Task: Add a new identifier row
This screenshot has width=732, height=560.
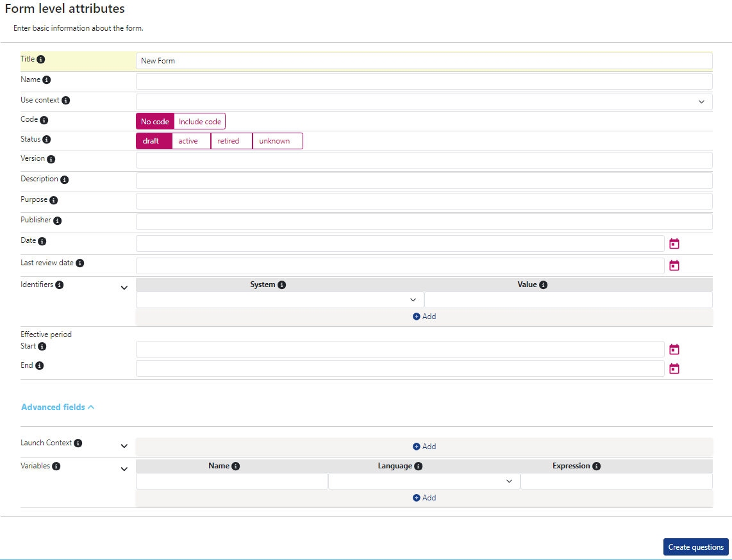Action: [x=424, y=316]
